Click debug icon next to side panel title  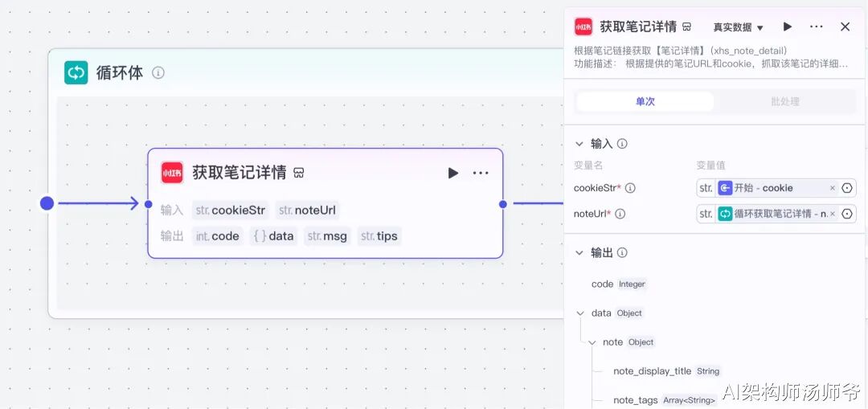(x=686, y=27)
